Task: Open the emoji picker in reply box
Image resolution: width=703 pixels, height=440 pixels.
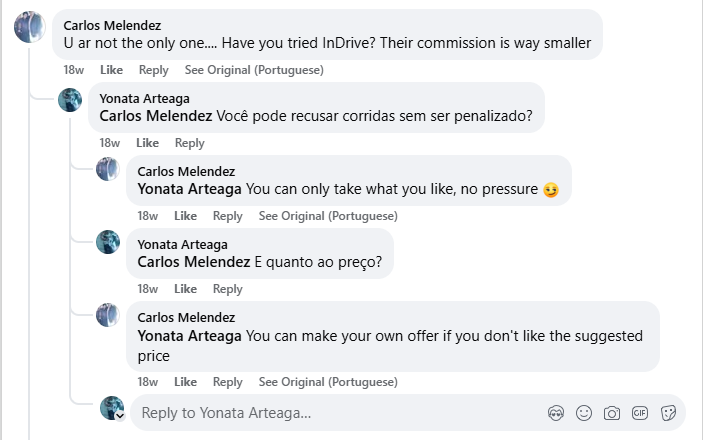Action: [584, 413]
